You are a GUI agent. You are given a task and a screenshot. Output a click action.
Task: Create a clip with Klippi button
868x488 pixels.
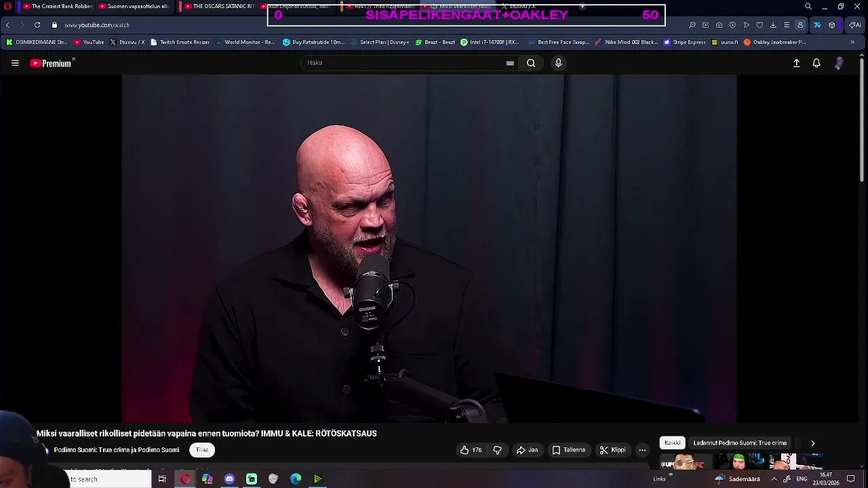pos(612,450)
